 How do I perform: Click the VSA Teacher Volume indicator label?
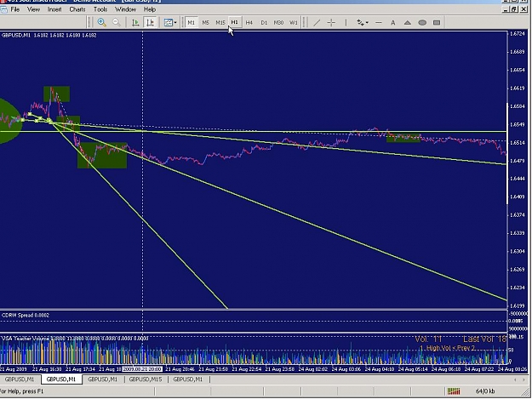(x=75, y=339)
